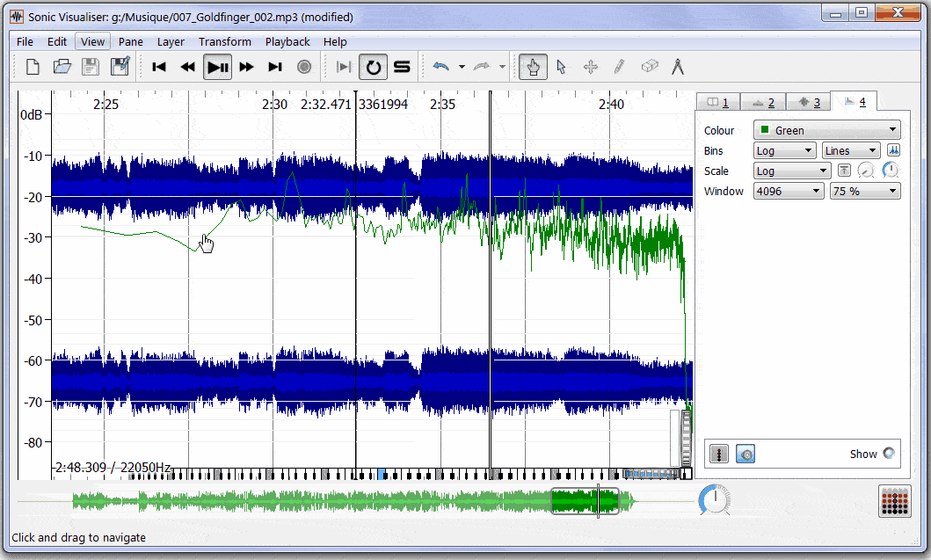Toggle the Show layer visibility indicator
This screenshot has width=931, height=560.
point(889,453)
